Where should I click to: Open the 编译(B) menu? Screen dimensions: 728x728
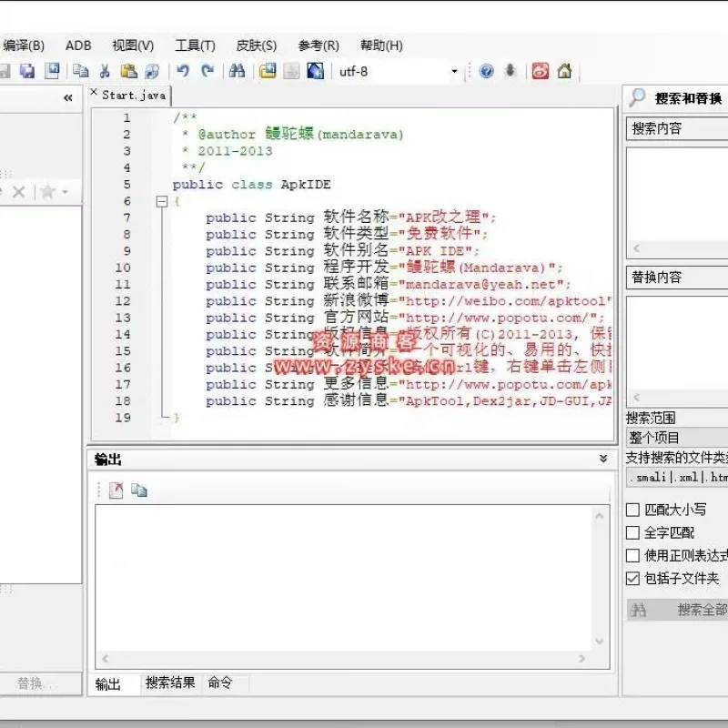coord(23,45)
